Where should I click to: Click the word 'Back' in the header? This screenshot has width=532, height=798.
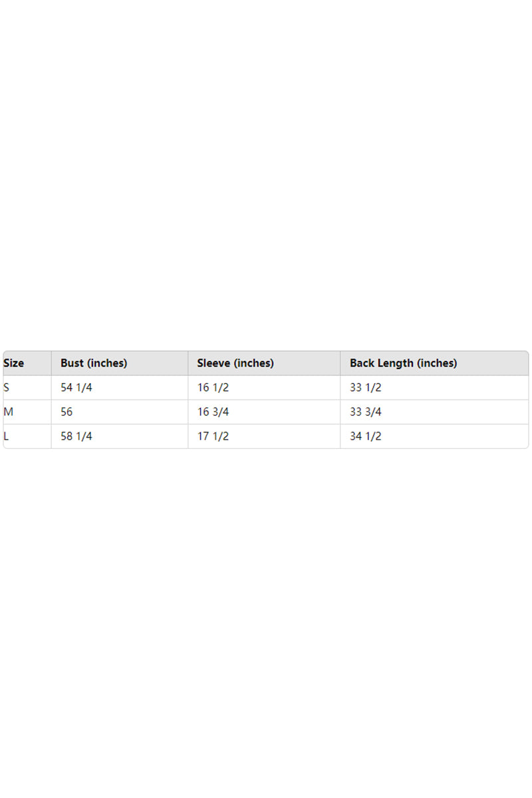362,363
